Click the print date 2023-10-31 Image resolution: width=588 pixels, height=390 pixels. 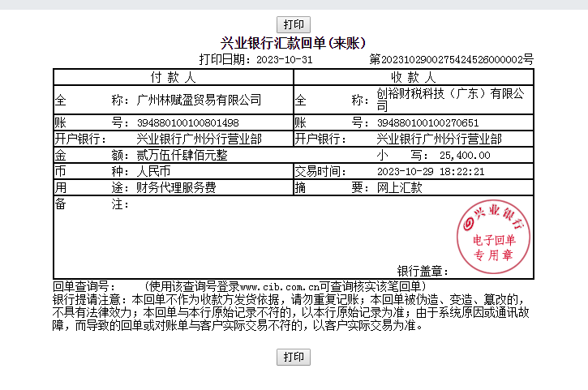tap(284, 60)
